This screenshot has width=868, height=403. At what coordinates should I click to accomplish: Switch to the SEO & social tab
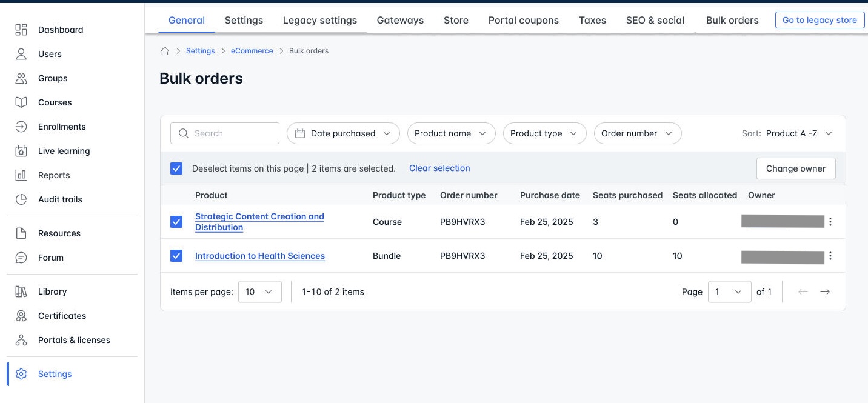tap(655, 20)
